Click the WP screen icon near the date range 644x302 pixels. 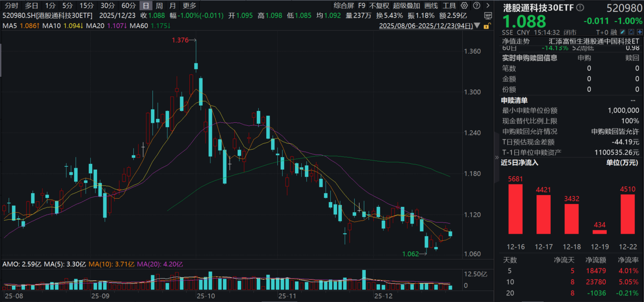point(488,15)
